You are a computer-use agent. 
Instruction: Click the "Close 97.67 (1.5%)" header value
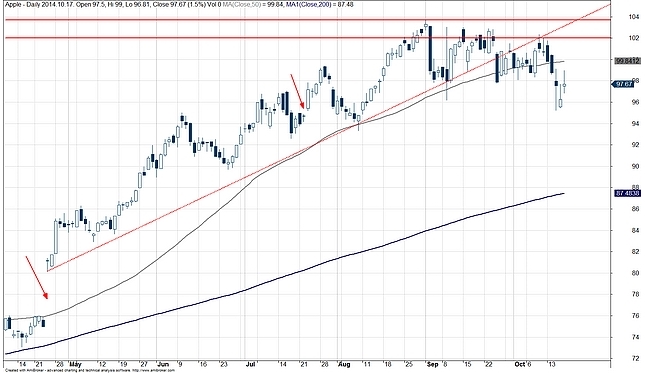pyautogui.click(x=178, y=4)
